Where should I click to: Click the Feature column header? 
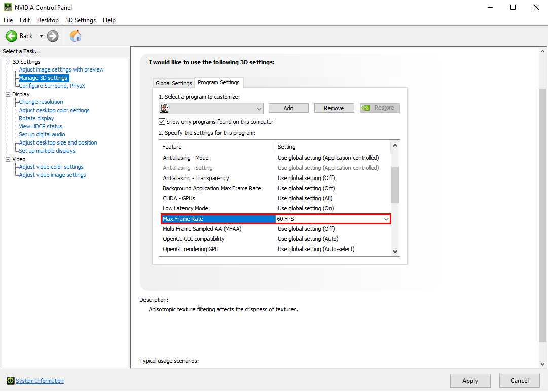pos(217,147)
